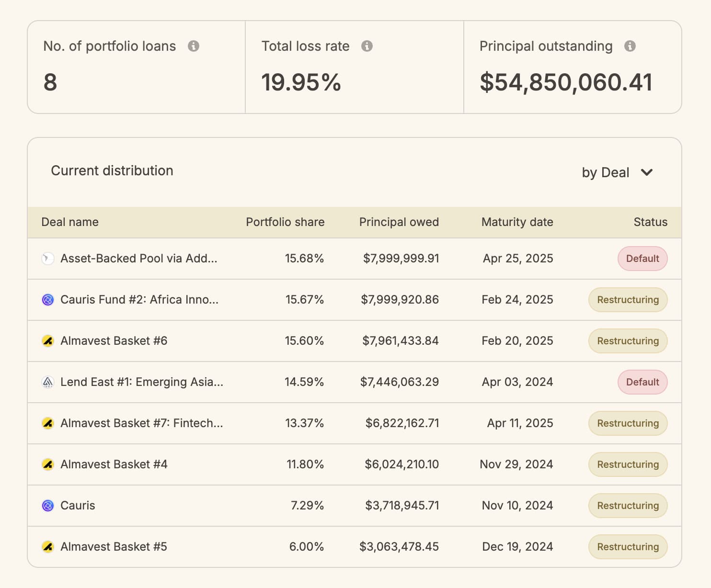Click the Lend East #1 logo icon
The height and width of the screenshot is (588, 711).
tap(48, 382)
